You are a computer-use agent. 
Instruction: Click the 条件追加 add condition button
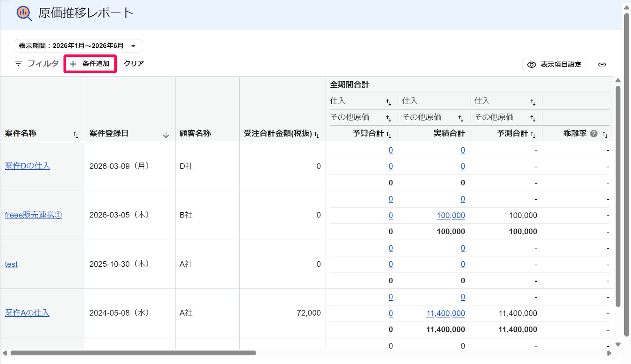tap(90, 63)
